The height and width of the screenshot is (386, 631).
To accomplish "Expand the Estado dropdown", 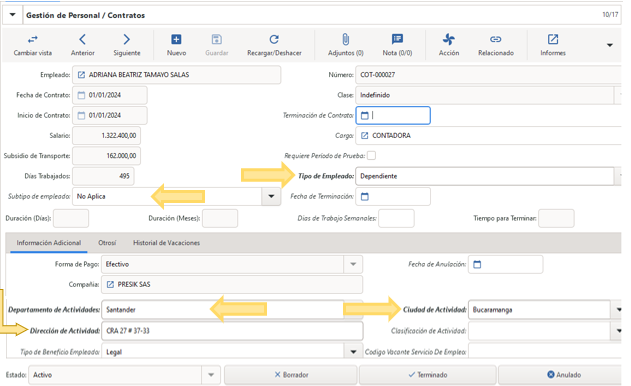I will pyautogui.click(x=211, y=375).
